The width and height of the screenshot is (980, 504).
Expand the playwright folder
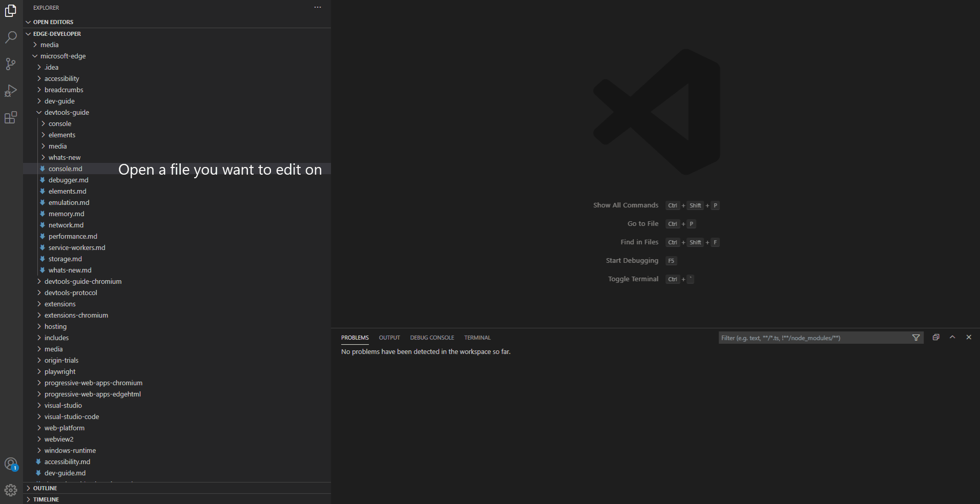tap(59, 371)
